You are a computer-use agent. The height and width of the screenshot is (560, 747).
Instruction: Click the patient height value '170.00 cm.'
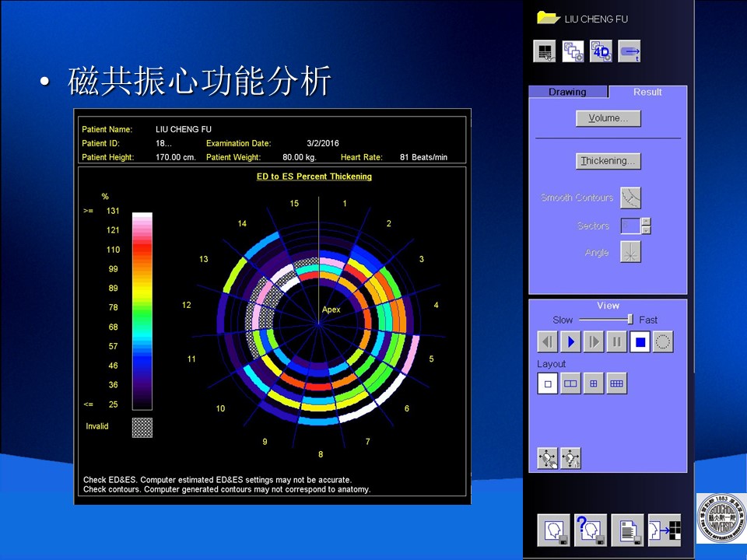[x=175, y=157]
